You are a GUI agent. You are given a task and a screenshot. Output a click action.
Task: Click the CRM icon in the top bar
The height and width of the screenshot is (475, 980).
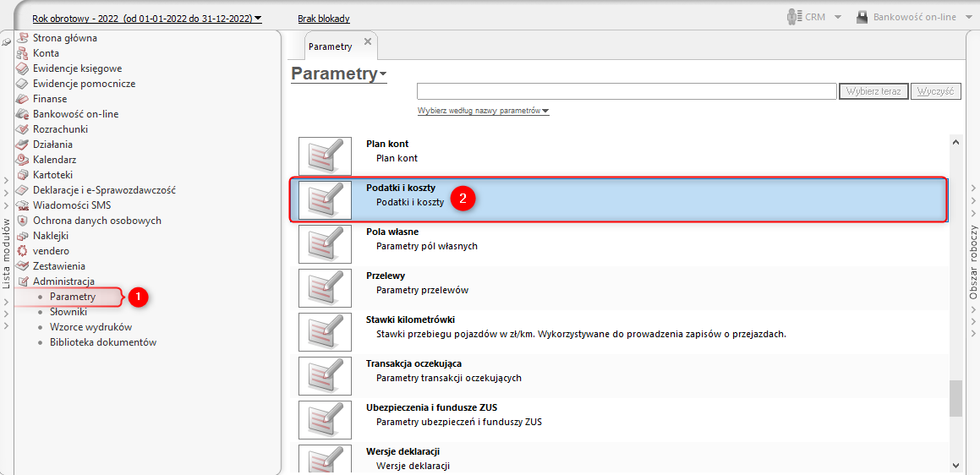793,17
